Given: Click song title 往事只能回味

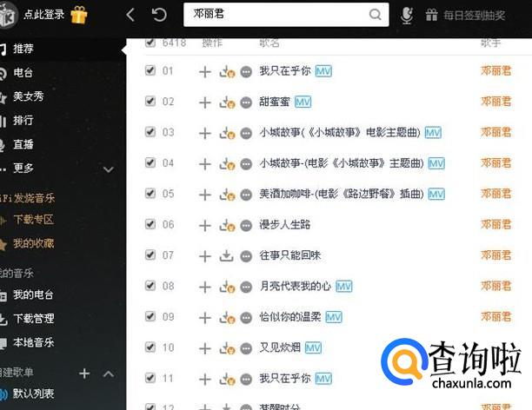Looking at the screenshot, I should point(290,255).
